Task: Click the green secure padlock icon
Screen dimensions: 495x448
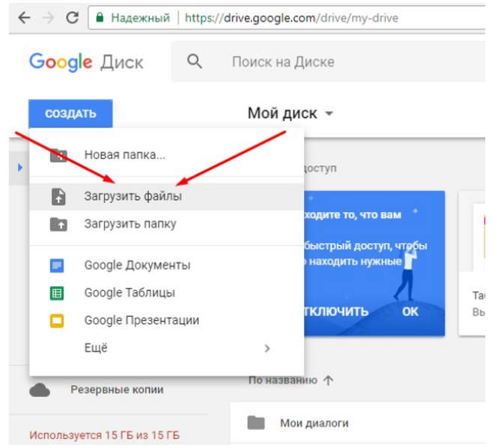Action: (100, 17)
